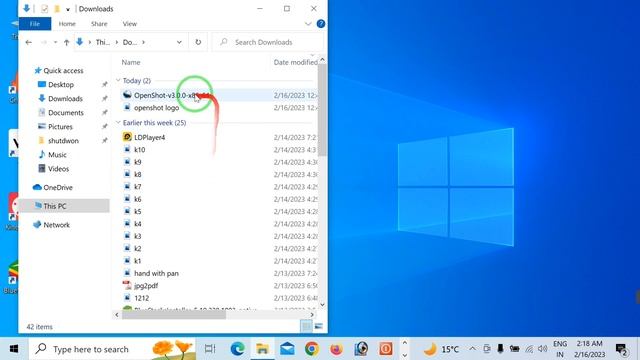Open the volume speaker icon
This screenshot has height=360, width=640.
point(542,349)
